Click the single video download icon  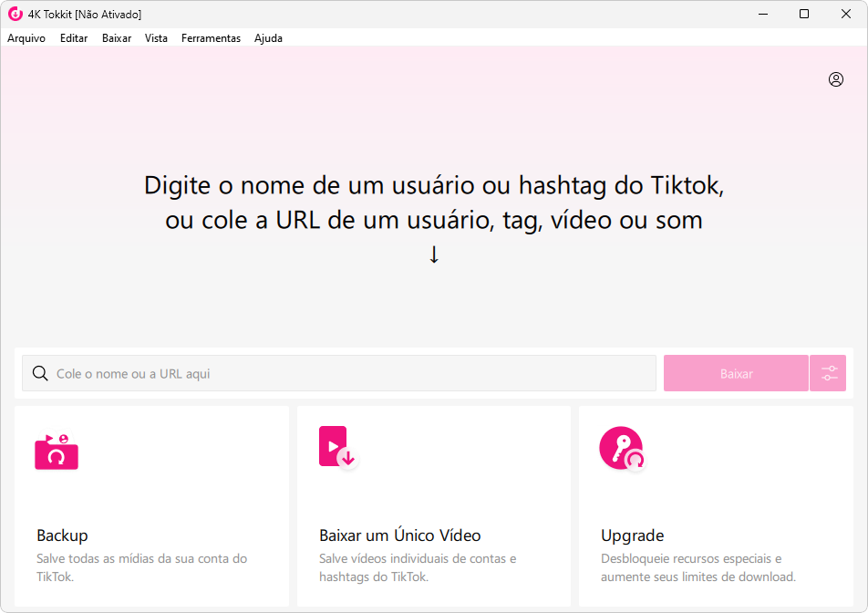336,448
